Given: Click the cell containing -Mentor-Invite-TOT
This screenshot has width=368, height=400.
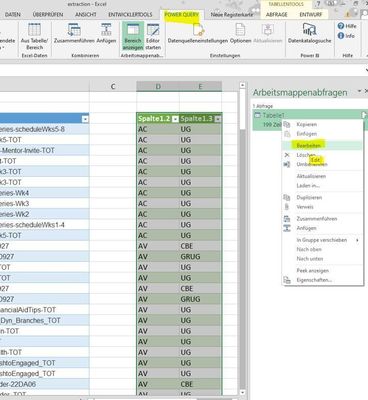Looking at the screenshot, I should pyautogui.click(x=45, y=150).
